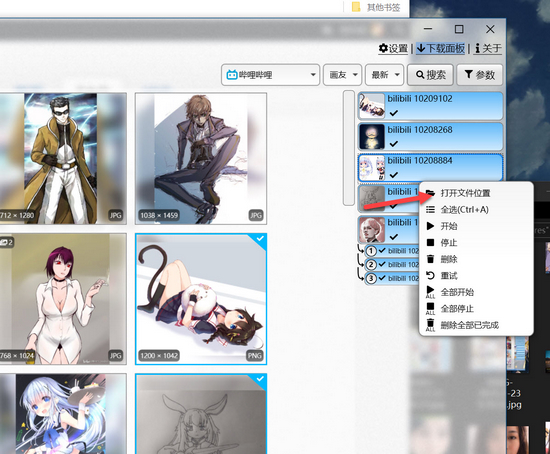
Task: Click the stop square icon beside 停止
Action: (430, 242)
